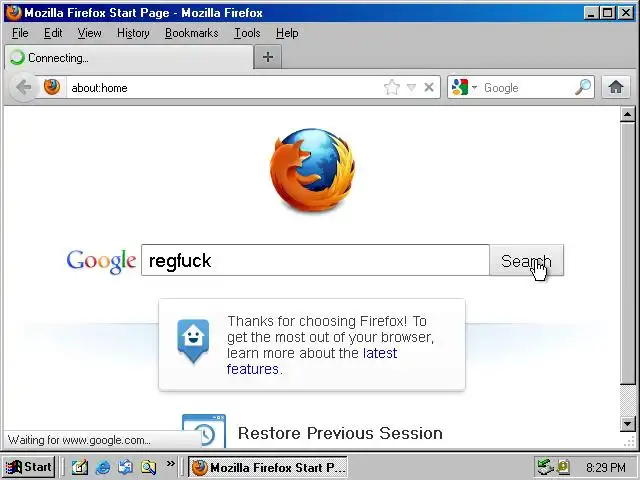Open the Tools menu
This screenshot has width=640, height=480.
pos(247,33)
